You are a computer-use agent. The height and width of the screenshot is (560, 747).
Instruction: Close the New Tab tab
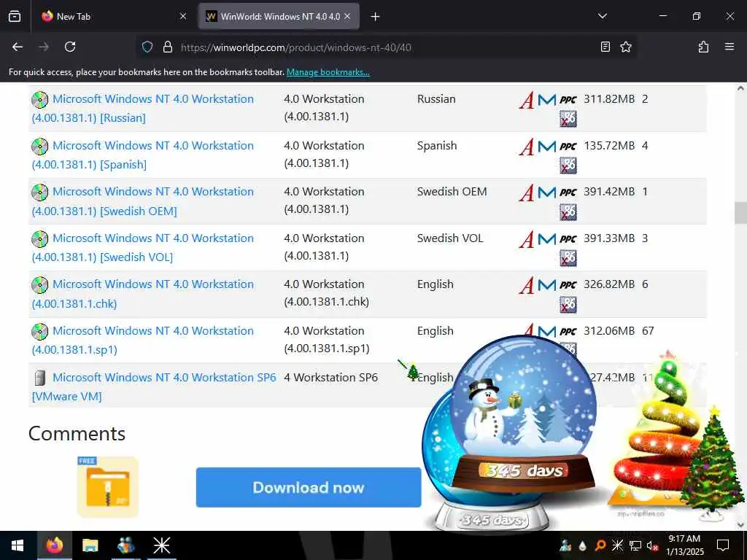[x=183, y=16]
